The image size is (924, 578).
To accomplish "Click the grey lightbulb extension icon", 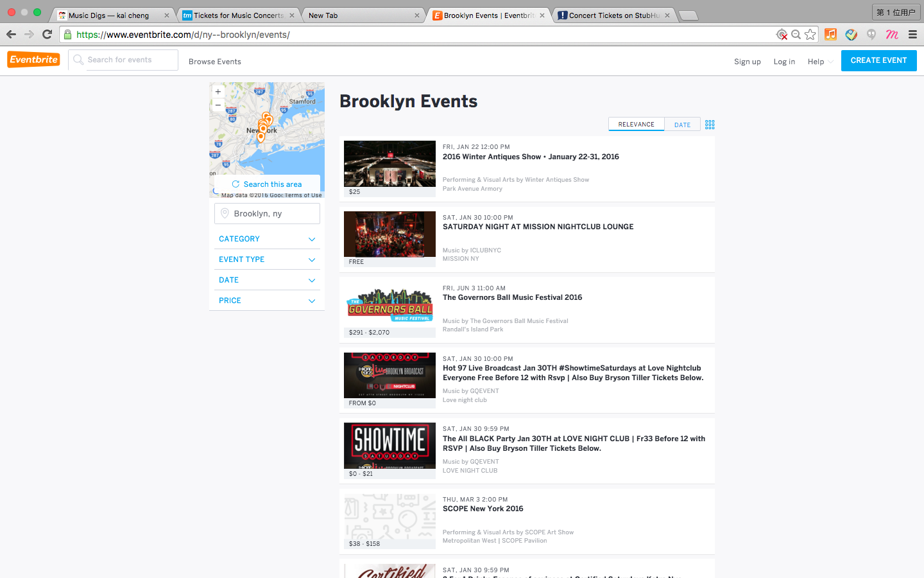I will click(x=871, y=35).
